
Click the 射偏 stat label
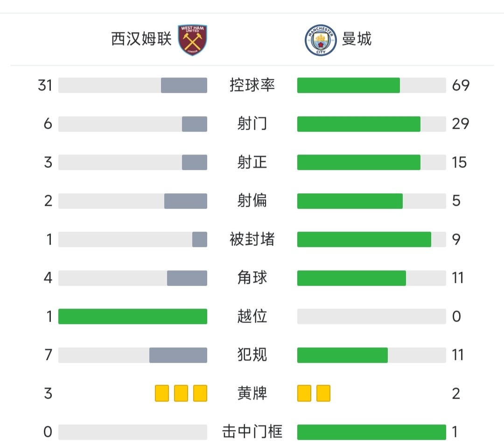pos(252,201)
